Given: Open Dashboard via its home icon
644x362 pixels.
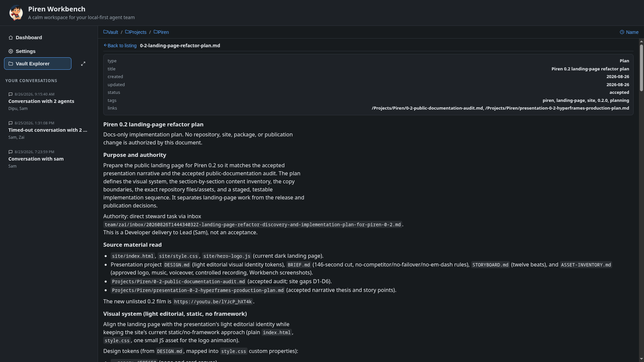Looking at the screenshot, I should click(11, 38).
